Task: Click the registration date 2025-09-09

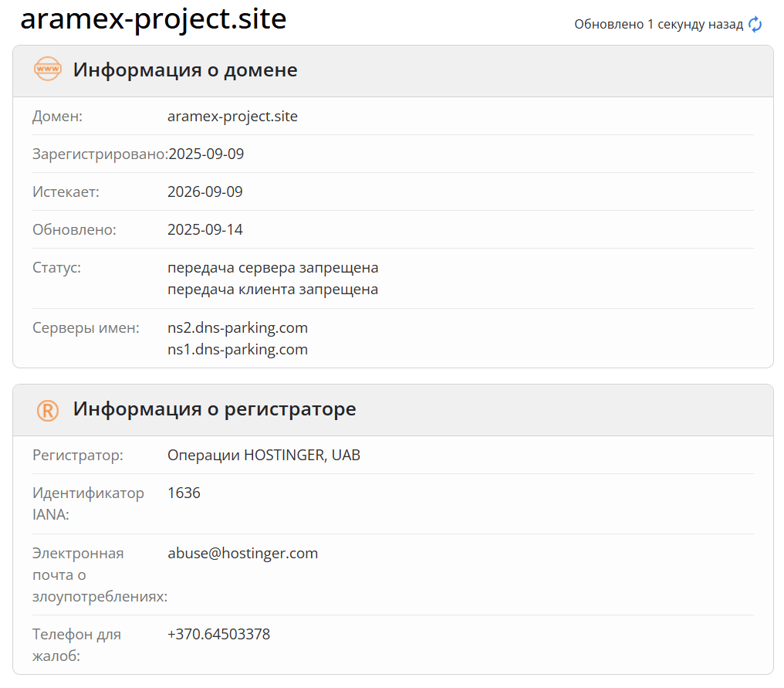Action: tap(205, 154)
